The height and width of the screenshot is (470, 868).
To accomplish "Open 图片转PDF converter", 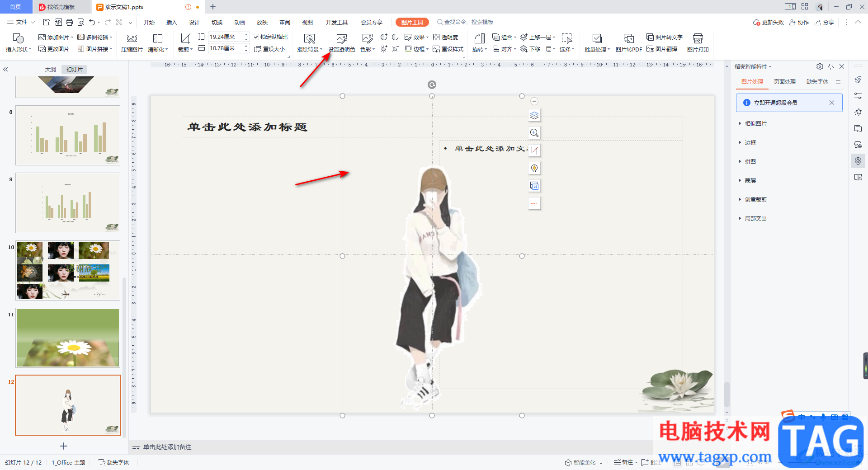I will [628, 39].
